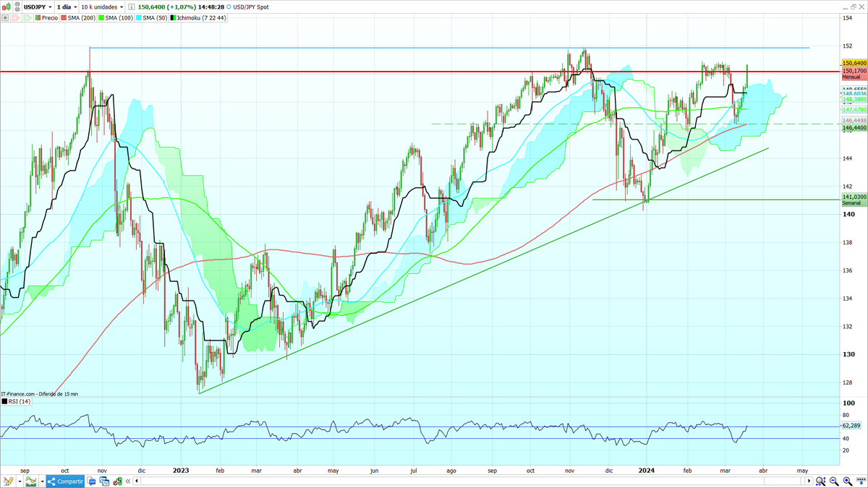
Task: Click the first magnifier zoom icon
Action: coord(820,481)
